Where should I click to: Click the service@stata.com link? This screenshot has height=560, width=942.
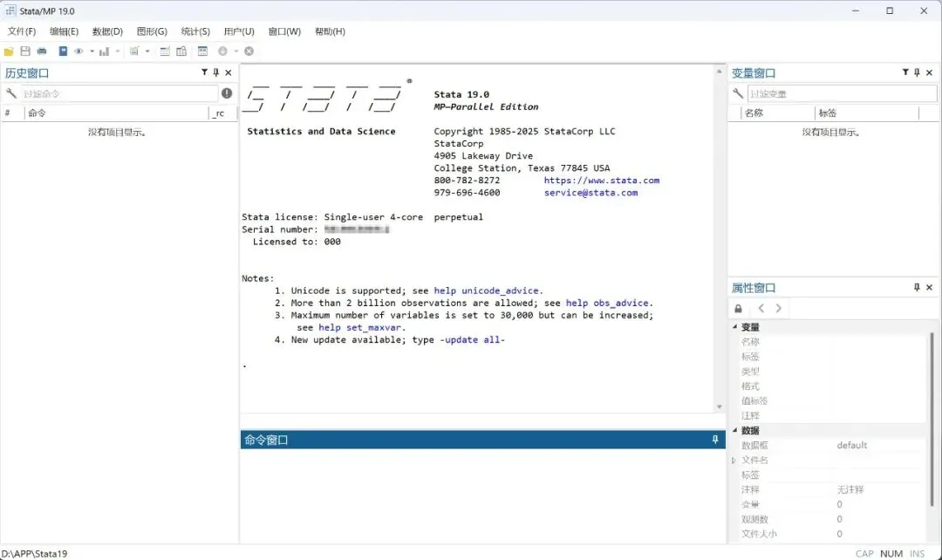click(591, 193)
